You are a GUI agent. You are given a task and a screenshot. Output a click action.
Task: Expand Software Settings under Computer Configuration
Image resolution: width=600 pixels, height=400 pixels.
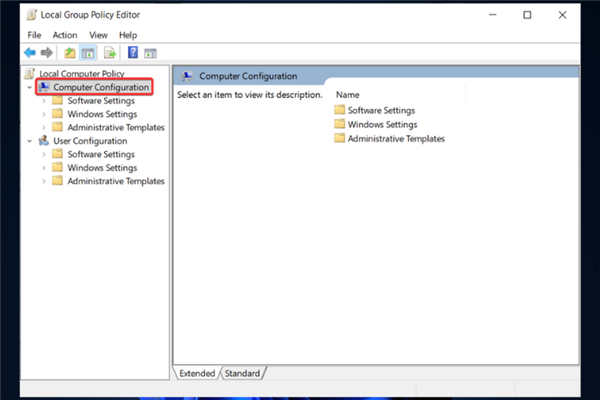(x=44, y=101)
